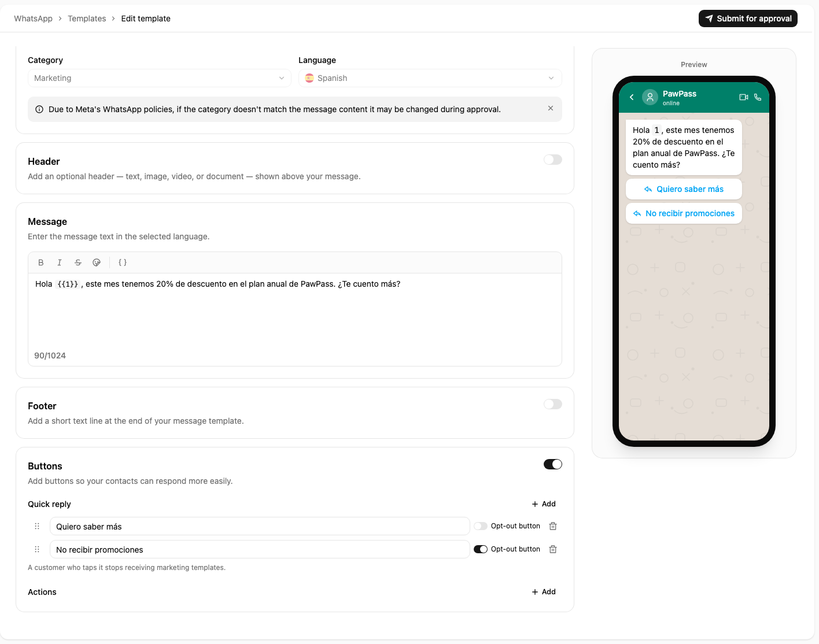This screenshot has height=644, width=819.
Task: Apply bold formatting in message toolbar
Action: [41, 262]
